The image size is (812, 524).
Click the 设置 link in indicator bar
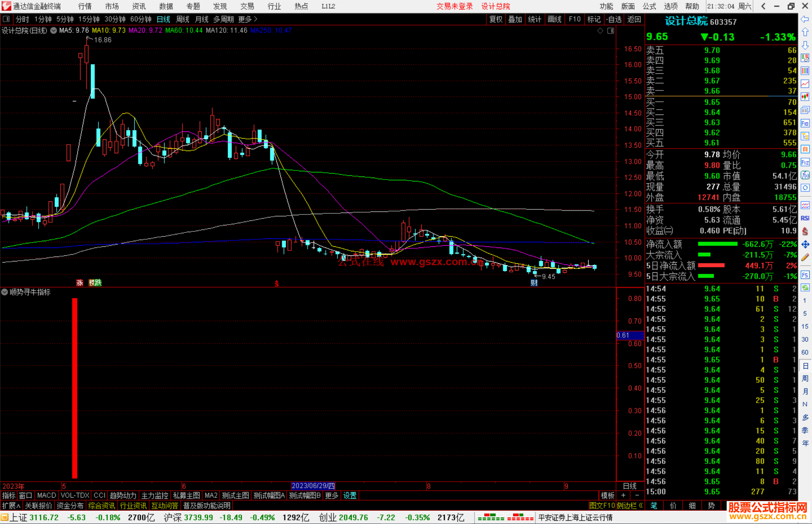[350, 495]
